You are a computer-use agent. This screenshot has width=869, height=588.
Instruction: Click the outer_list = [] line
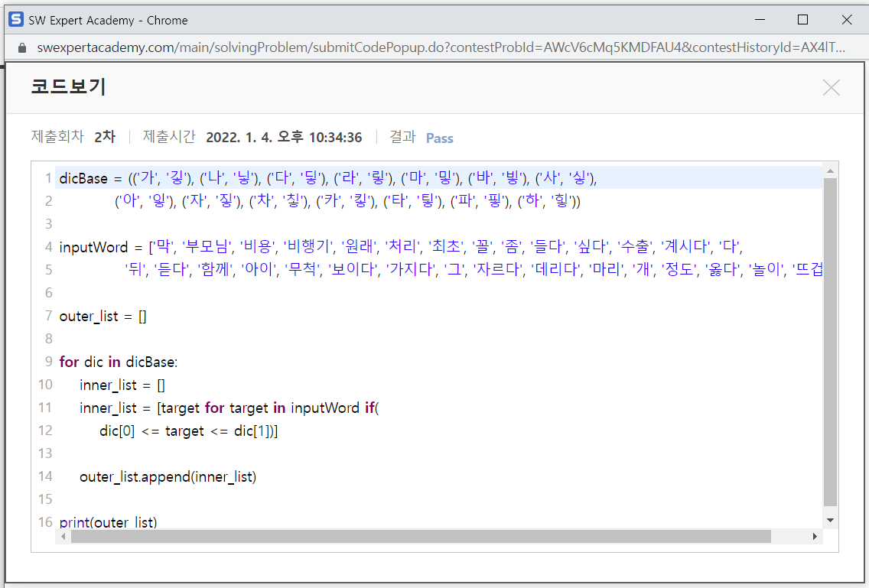coord(103,316)
